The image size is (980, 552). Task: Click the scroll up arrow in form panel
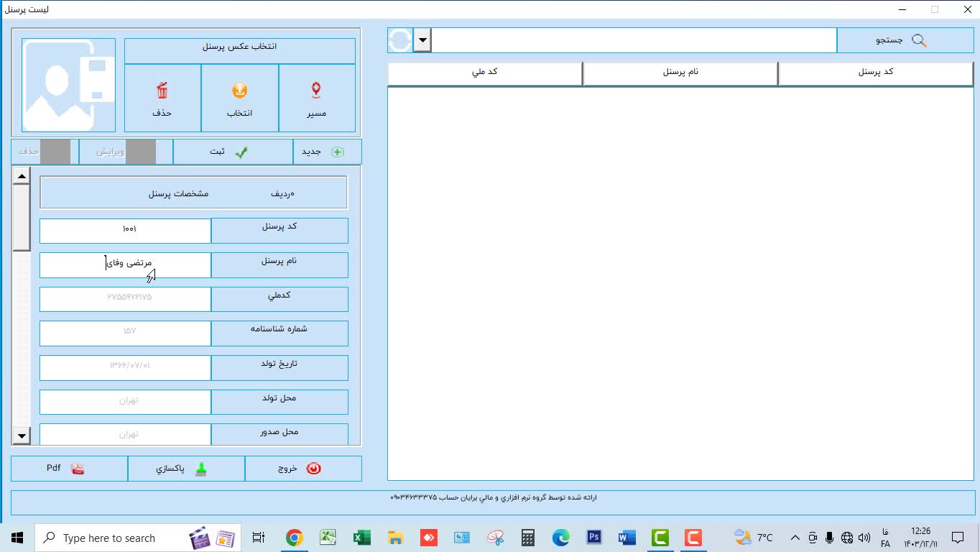[x=22, y=176]
